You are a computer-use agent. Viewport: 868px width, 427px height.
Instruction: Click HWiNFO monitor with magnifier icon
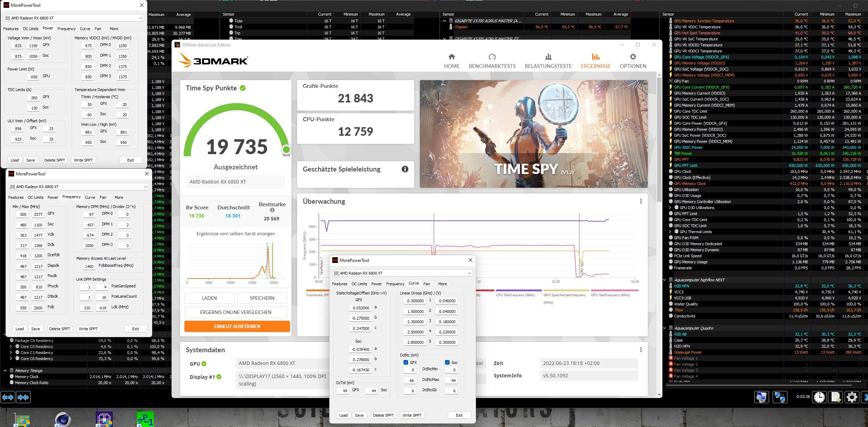[x=761, y=397]
